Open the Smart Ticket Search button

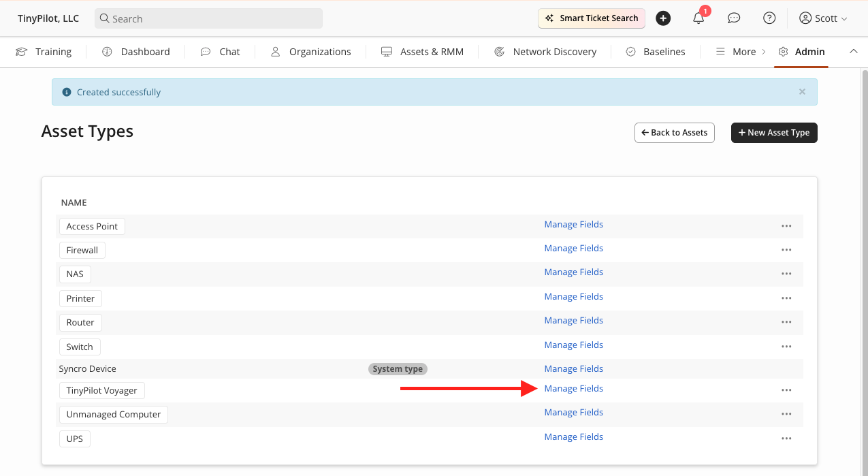pyautogui.click(x=591, y=18)
